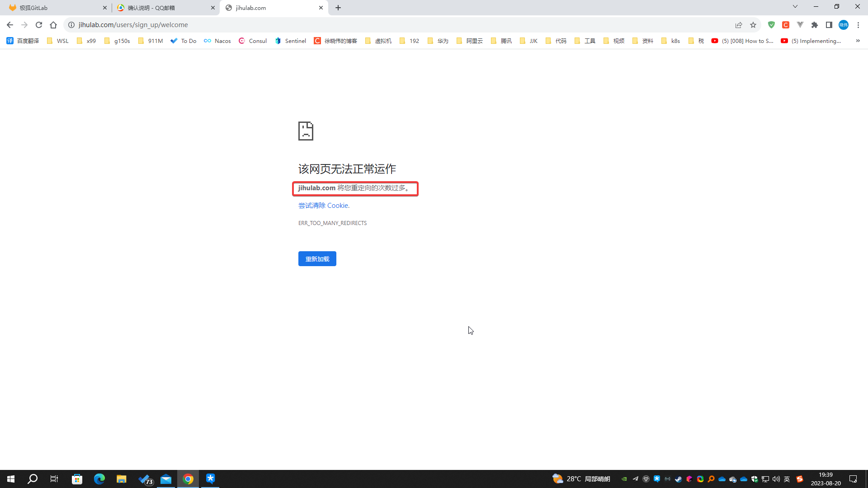Open Chrome's three-dot menu
Image resolution: width=868 pixels, height=488 pixels.
pyautogui.click(x=858, y=25)
